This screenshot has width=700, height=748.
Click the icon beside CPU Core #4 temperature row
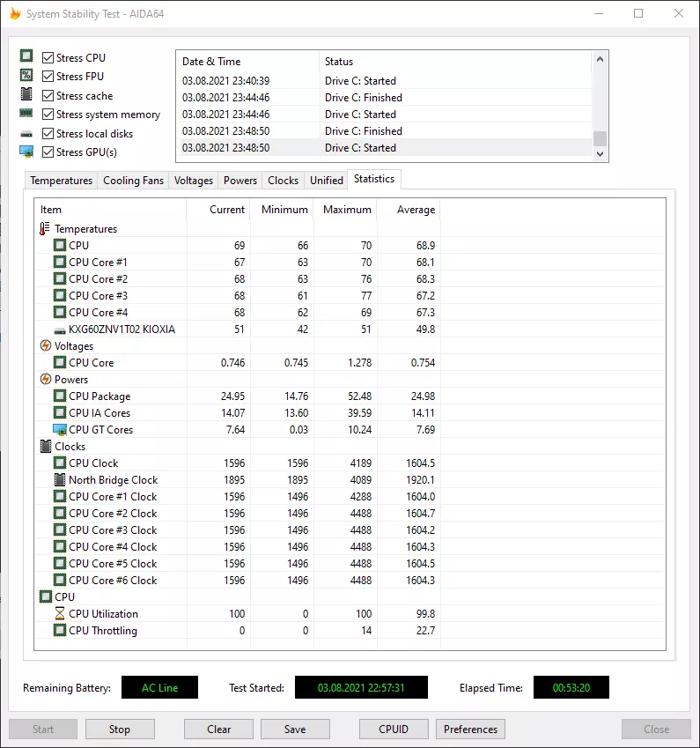click(x=60, y=312)
